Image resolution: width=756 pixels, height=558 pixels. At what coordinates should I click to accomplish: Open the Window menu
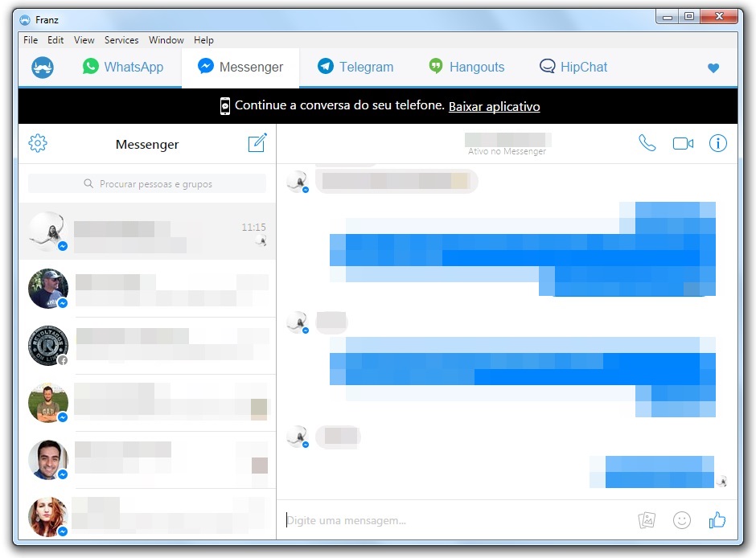[x=166, y=40]
